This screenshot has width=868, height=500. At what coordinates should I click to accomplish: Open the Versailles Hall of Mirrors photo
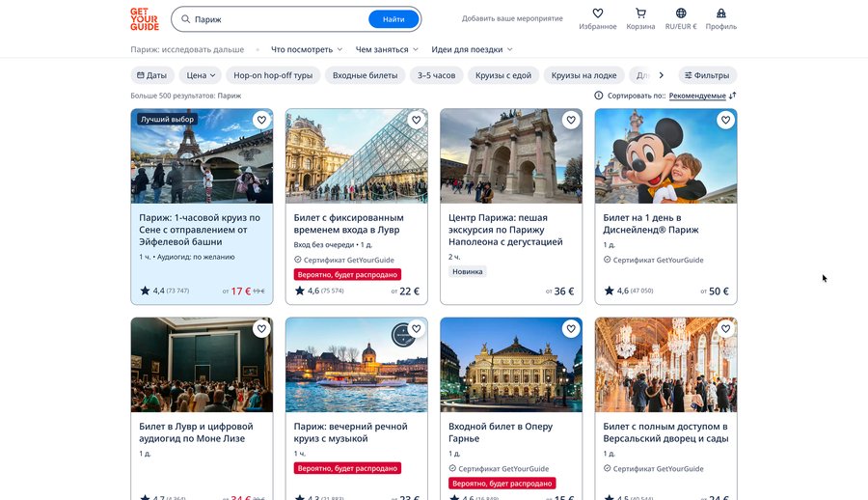pyautogui.click(x=665, y=365)
